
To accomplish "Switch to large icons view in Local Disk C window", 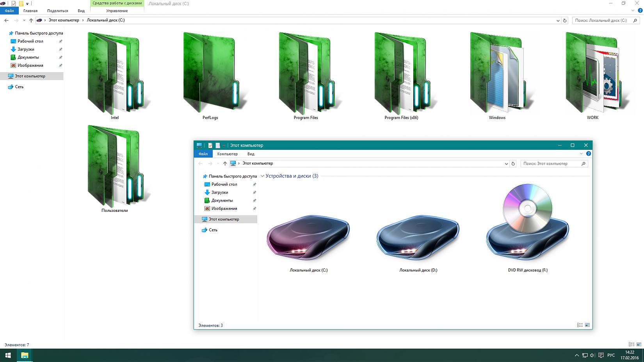I will coord(639,344).
